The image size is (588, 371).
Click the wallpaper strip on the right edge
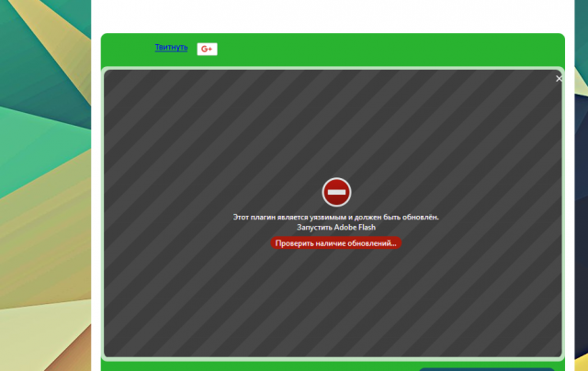coord(578,184)
